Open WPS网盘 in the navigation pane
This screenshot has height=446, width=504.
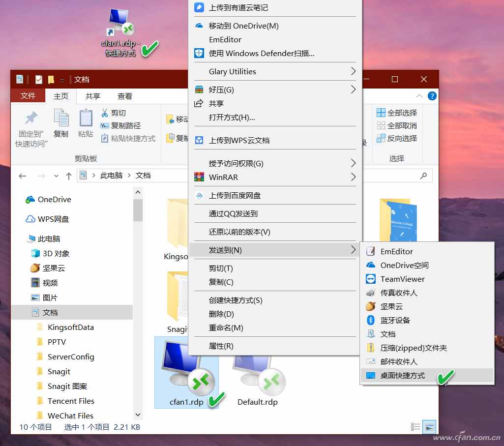point(47,219)
